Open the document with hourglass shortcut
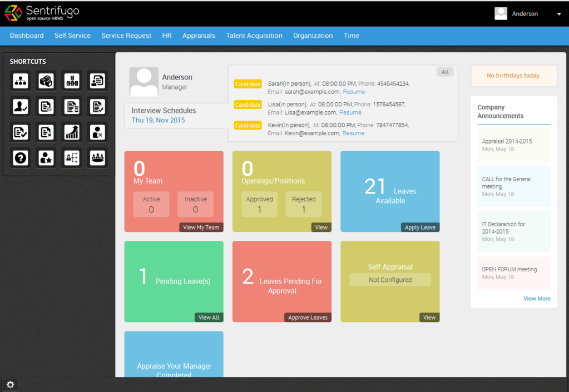Image resolution: width=569 pixels, height=392 pixels. coord(72,107)
